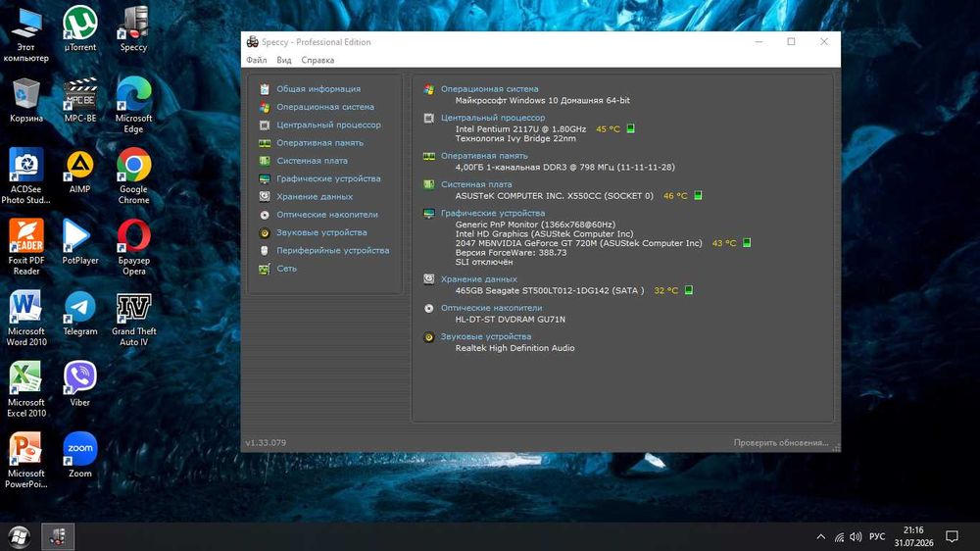The height and width of the screenshot is (551, 980).
Task: Select Хранение данных in sidebar
Action: pyautogui.click(x=315, y=196)
